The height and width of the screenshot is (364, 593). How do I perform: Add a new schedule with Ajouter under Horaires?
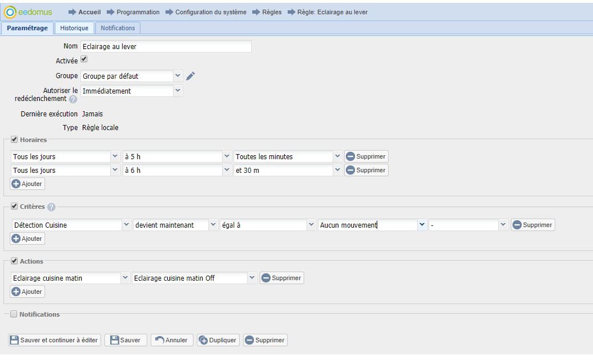27,184
